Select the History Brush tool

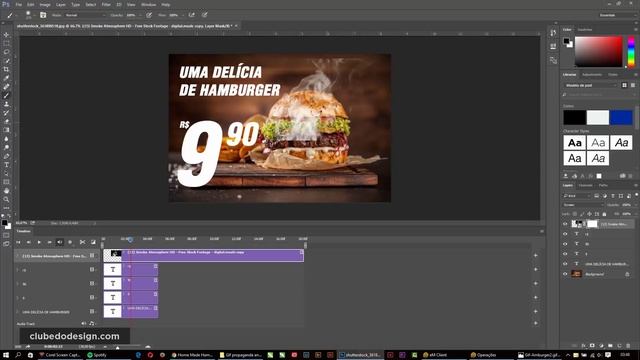pos(6,113)
